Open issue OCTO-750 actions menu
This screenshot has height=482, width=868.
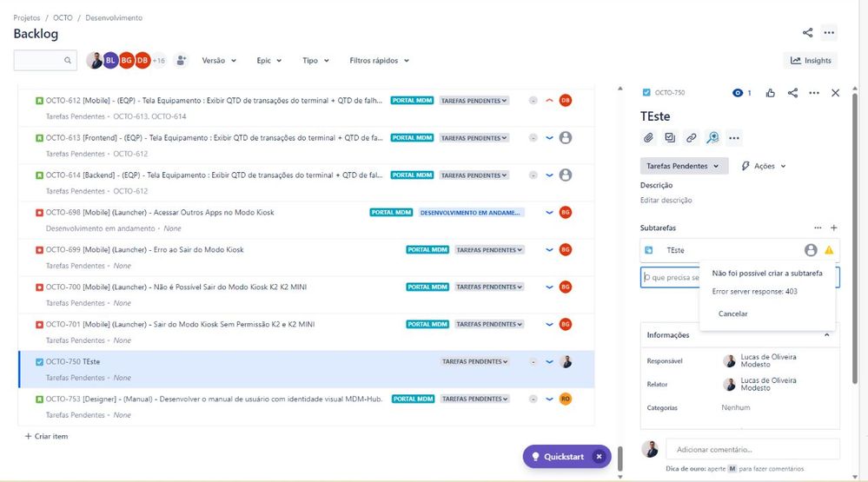814,93
